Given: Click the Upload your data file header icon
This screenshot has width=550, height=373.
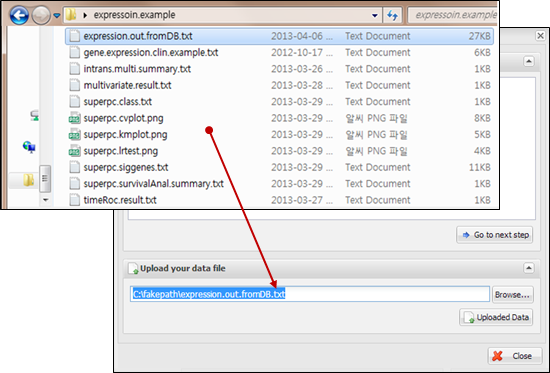Looking at the screenshot, I should point(133,269).
